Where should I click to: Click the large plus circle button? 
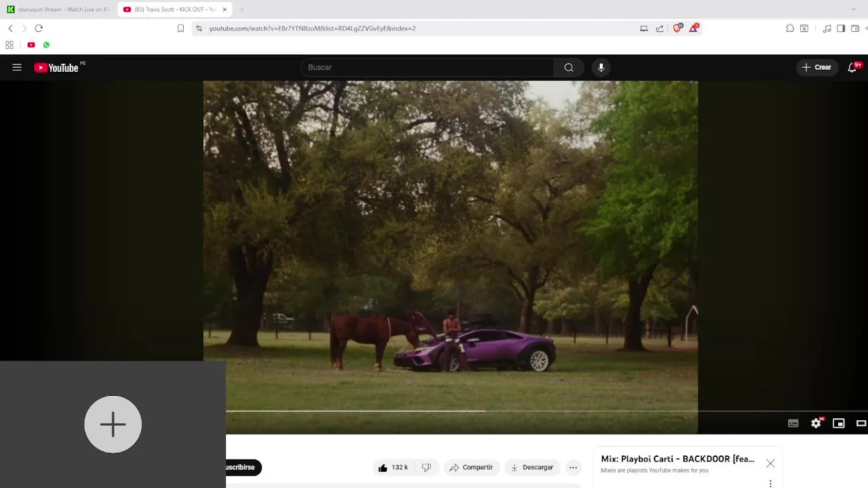pos(113,424)
